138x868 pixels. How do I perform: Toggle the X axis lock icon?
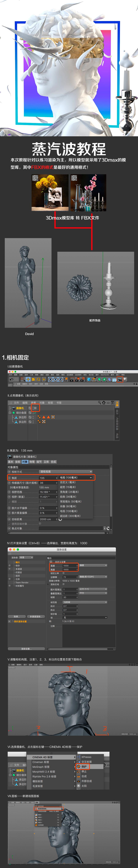tap(50, 379)
